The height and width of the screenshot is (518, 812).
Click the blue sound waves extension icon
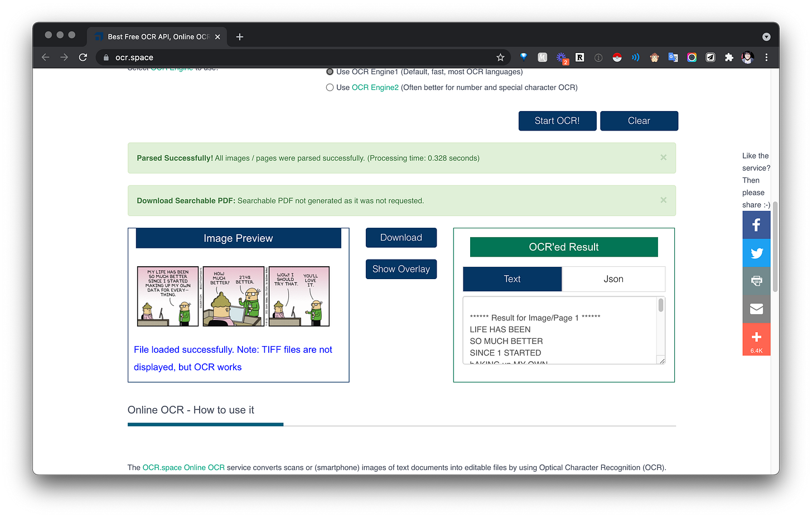pos(636,57)
